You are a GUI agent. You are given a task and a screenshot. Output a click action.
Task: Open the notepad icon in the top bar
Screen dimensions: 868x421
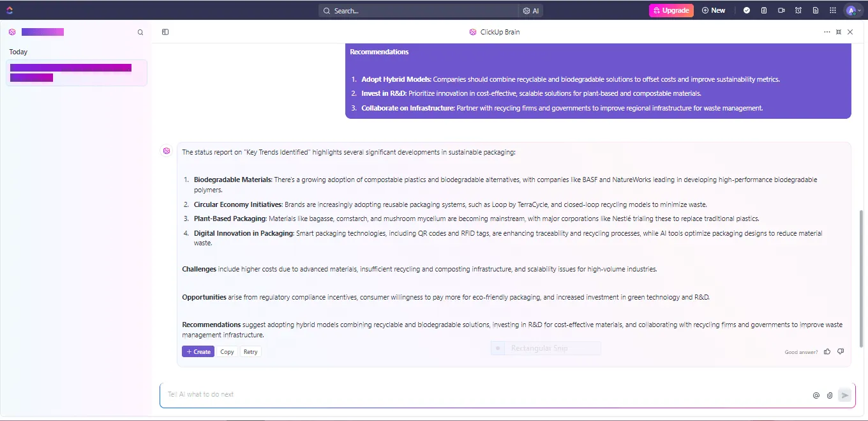coord(764,10)
